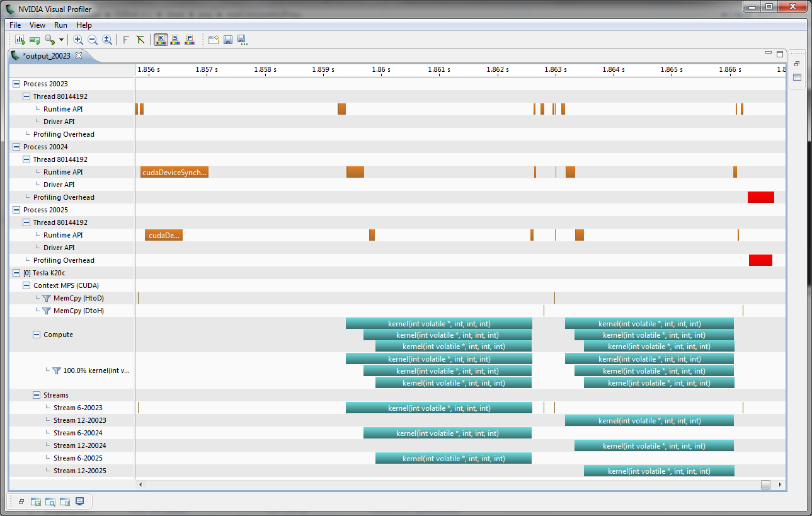Screen dimensions: 812x516
Task: Collapse Thread 80144192 under Process 20023
Action: coord(26,96)
